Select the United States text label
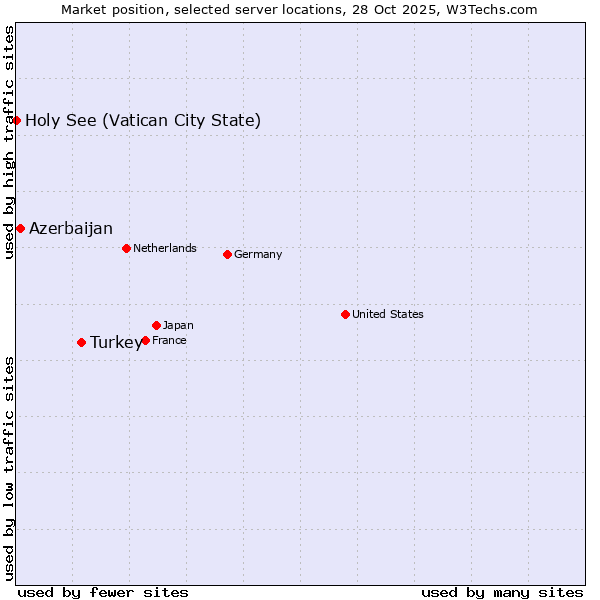The height and width of the screenshot is (600, 600). click(x=388, y=314)
